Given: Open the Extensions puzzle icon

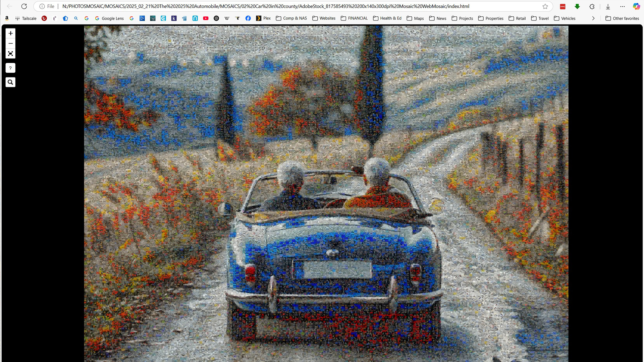Looking at the screenshot, I should 592,6.
